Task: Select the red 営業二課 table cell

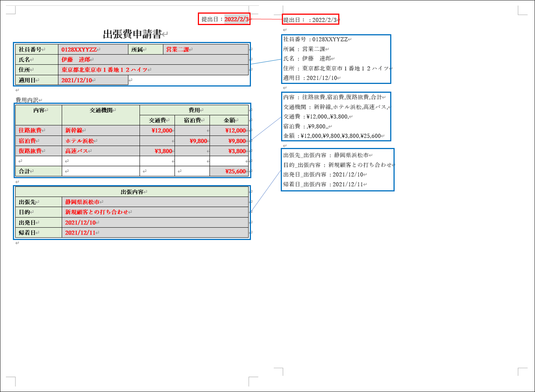Action: (x=206, y=49)
